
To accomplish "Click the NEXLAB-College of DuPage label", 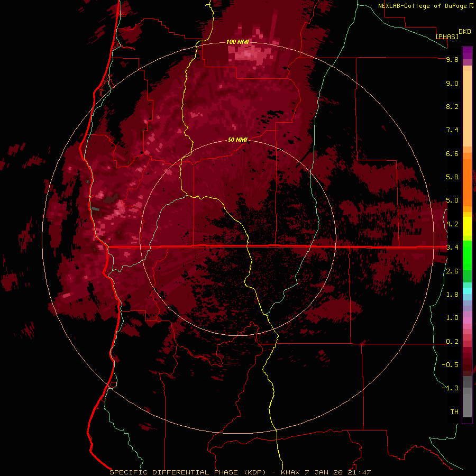I will click(422, 6).
